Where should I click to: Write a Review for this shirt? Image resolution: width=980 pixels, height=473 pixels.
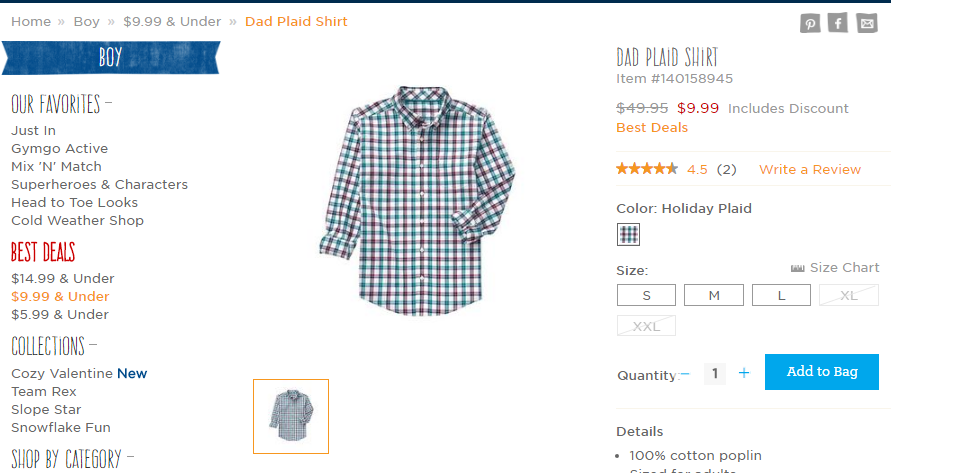tap(809, 169)
